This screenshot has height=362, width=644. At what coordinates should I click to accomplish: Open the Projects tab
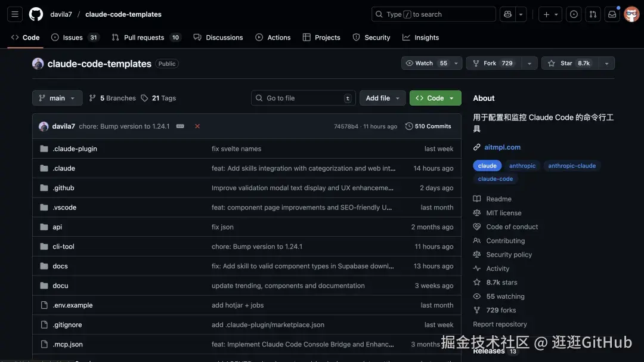(x=321, y=38)
